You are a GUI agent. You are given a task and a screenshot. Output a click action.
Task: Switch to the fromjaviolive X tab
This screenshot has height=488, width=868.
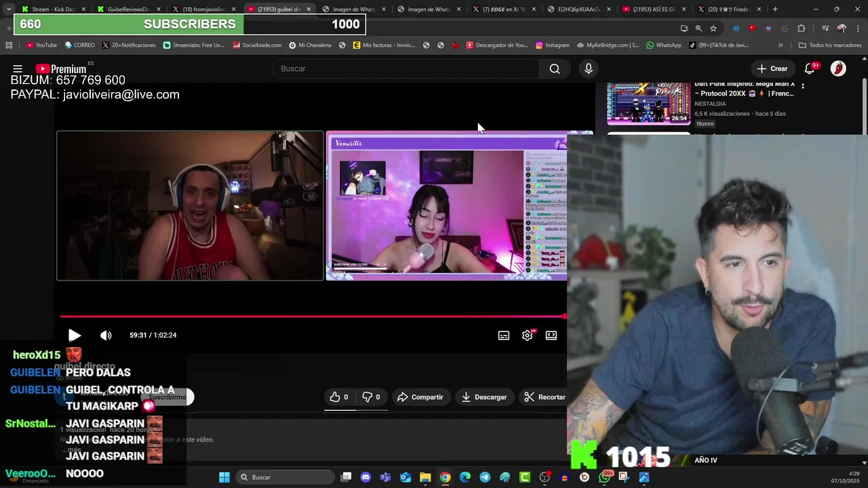pos(202,9)
